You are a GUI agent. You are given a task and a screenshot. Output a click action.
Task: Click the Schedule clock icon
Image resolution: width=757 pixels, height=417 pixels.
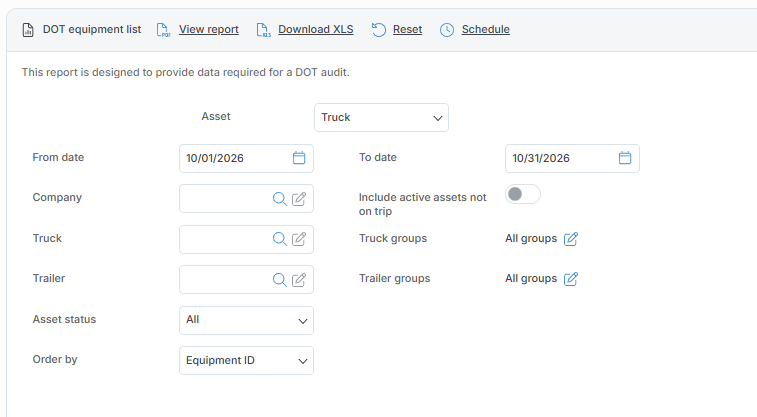tap(447, 30)
